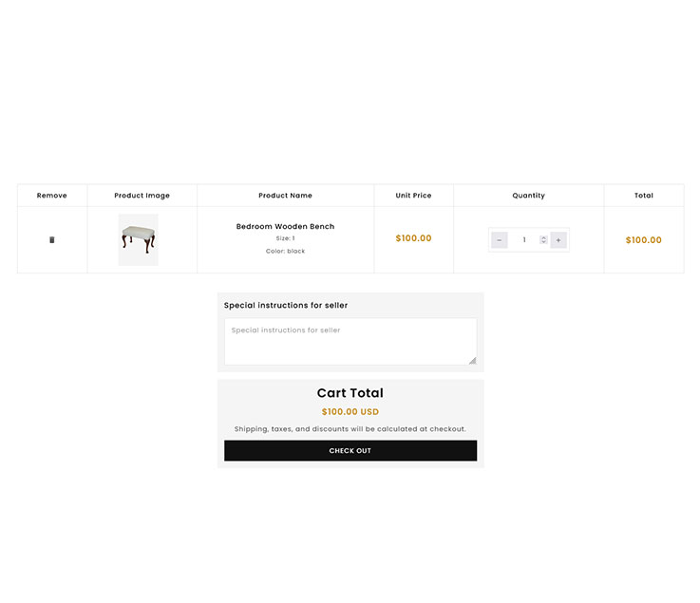Screen dimensions: 700x603
Task: Remove Bedroom Wooden Bench using trash icon
Action: (52, 240)
